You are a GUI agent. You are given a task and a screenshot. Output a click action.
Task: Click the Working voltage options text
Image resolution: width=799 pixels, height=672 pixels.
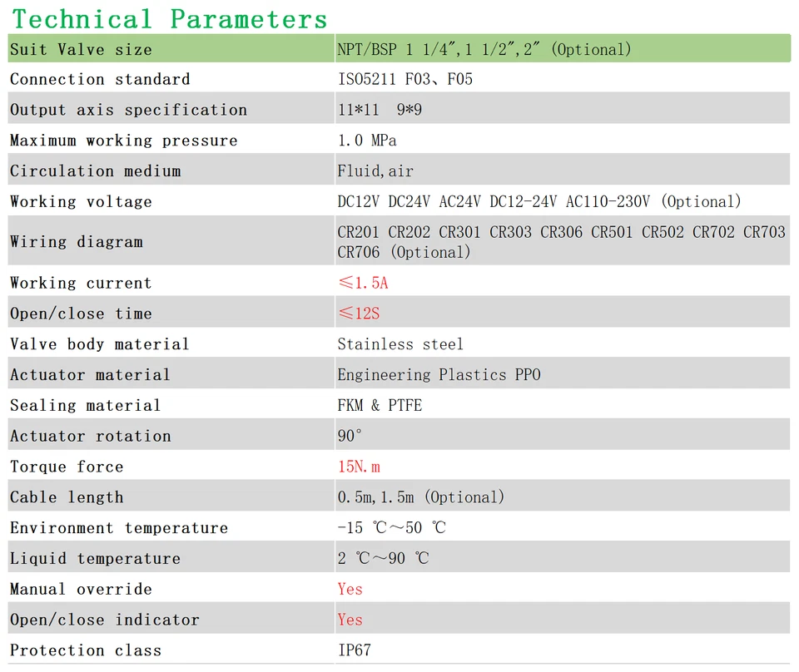538,202
